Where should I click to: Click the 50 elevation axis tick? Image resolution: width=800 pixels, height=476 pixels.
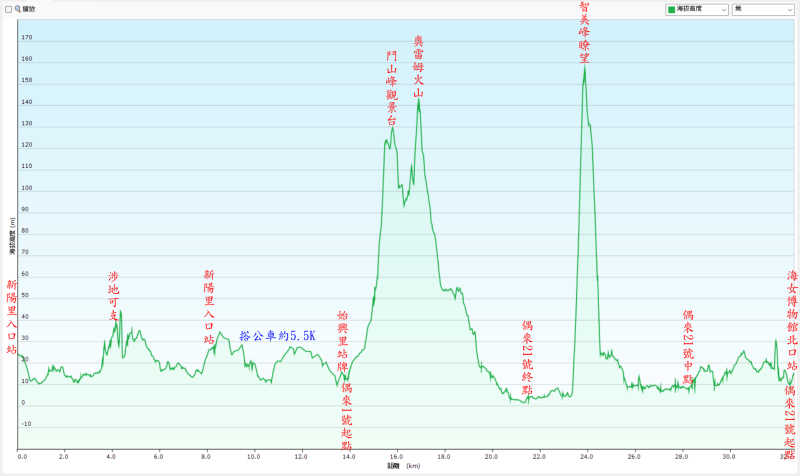coord(25,295)
